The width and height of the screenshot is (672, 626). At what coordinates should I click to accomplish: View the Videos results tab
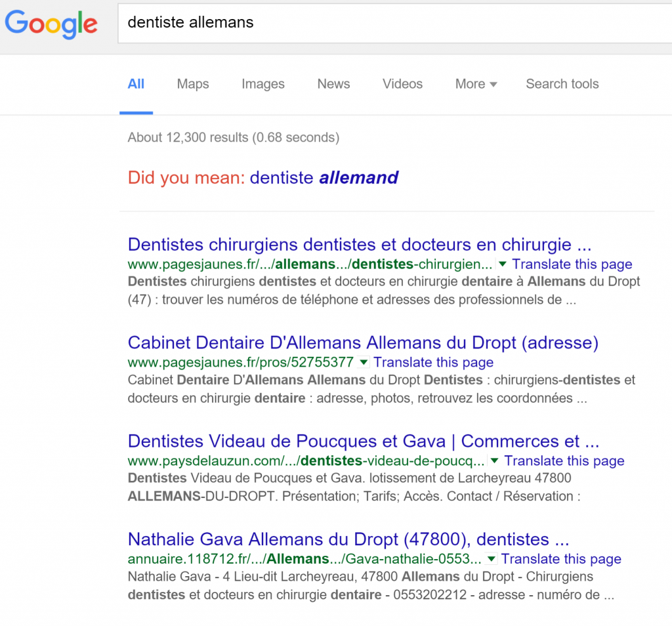[x=402, y=84]
